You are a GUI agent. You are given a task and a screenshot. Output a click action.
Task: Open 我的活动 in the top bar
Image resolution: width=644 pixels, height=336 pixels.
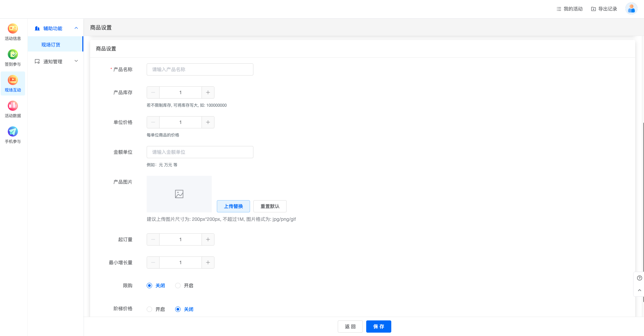569,9
